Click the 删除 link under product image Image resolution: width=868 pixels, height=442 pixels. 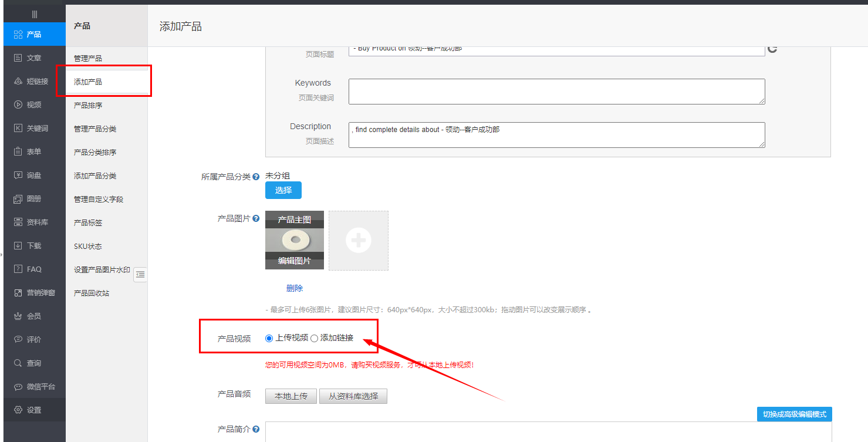click(x=295, y=288)
